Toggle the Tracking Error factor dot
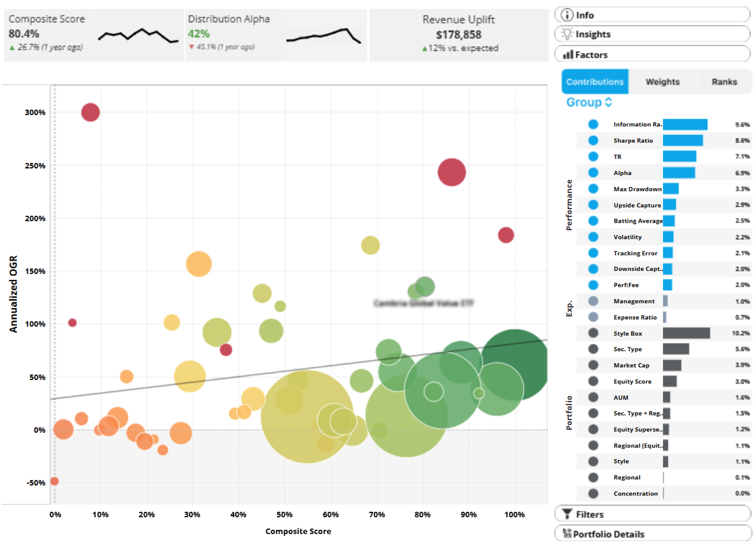Image resolution: width=756 pixels, height=546 pixels. (x=593, y=253)
